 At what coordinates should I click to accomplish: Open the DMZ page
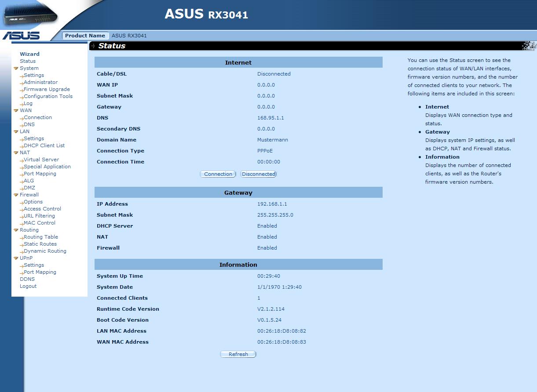pyautogui.click(x=29, y=188)
